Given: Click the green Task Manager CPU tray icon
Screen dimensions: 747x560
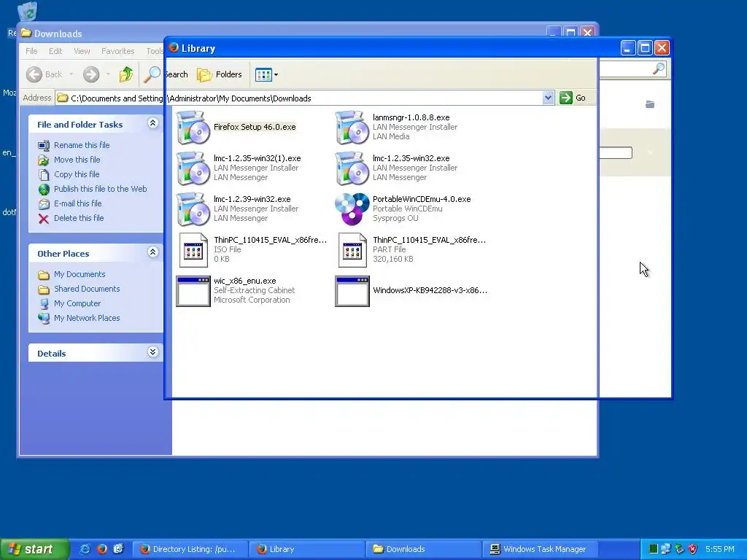Looking at the screenshot, I should pyautogui.click(x=654, y=549).
